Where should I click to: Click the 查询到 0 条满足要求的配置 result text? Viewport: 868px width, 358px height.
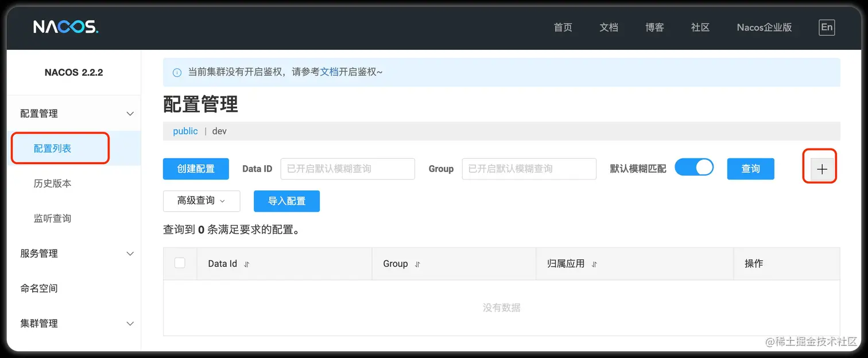click(231, 230)
